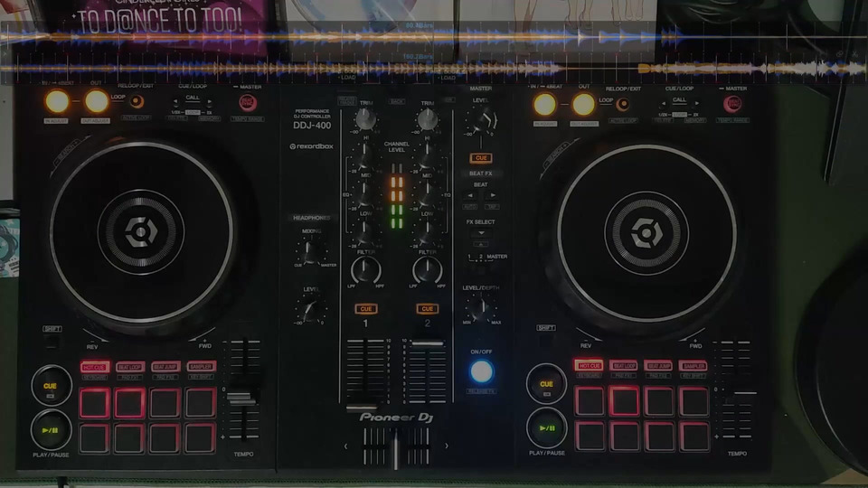This screenshot has width=868, height=488.
Task: Hit the right deck round CUE button
Action: pos(546,383)
